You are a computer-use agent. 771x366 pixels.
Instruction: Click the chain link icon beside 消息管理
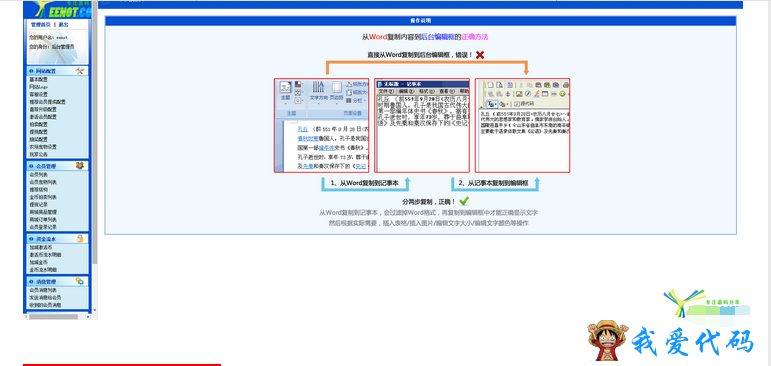80,281
